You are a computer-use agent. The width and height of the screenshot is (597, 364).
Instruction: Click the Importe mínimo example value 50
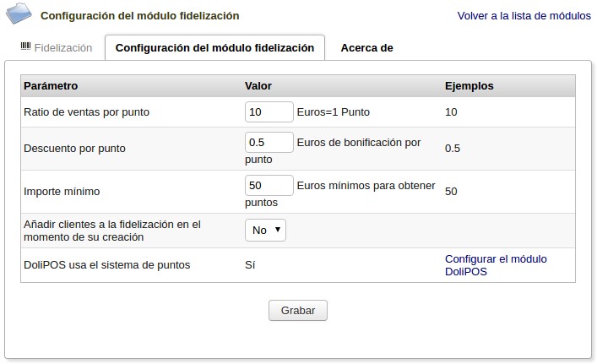point(451,192)
